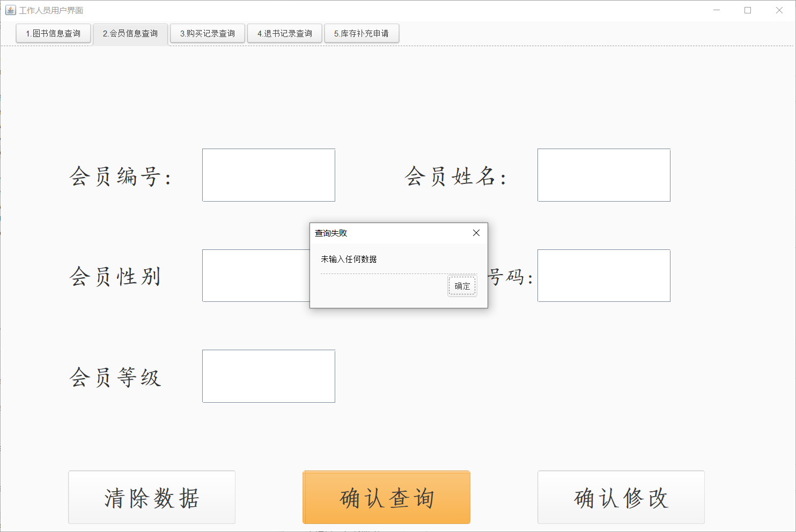This screenshot has width=796, height=532.
Task: Maximize the 工作人员用户界面 window
Action: pos(748,10)
